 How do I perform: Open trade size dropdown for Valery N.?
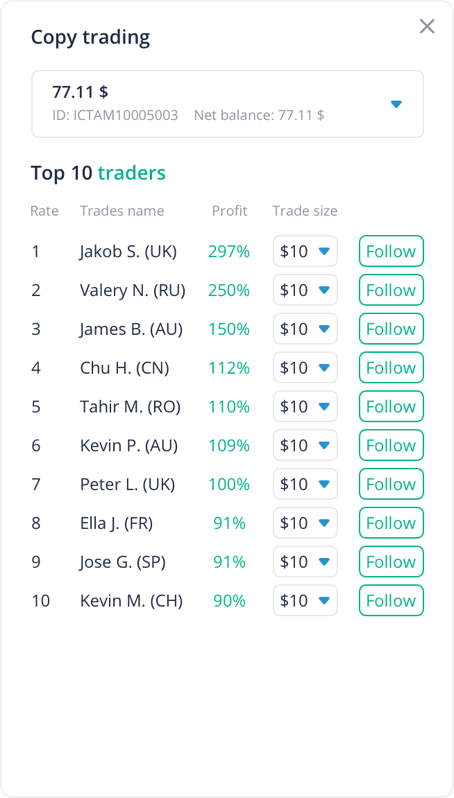pos(305,290)
